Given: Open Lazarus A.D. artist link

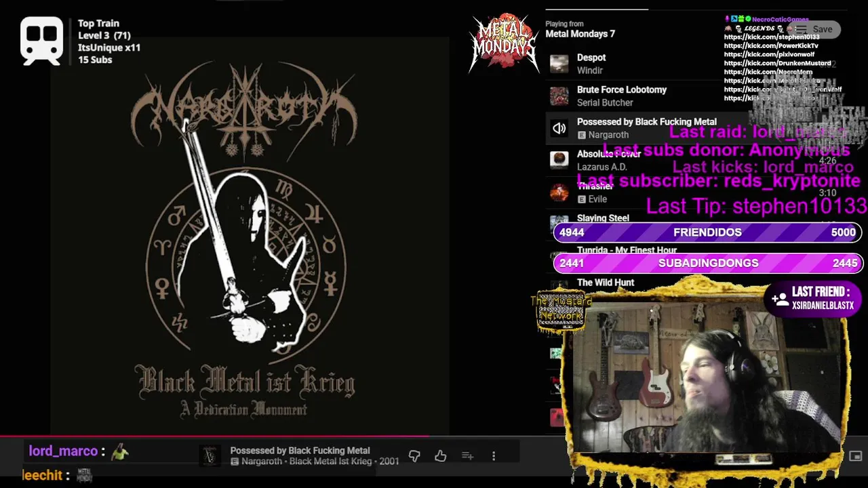Looking at the screenshot, I should 601,167.
